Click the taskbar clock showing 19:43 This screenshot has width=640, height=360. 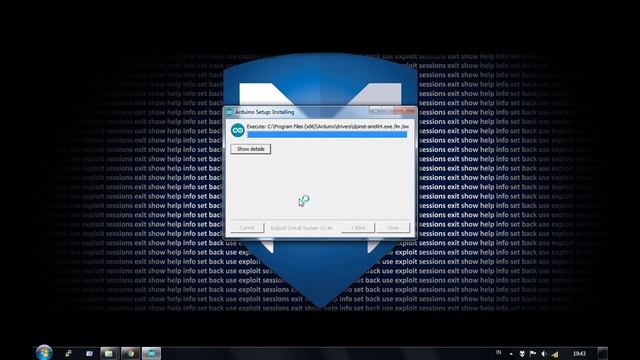pos(579,353)
